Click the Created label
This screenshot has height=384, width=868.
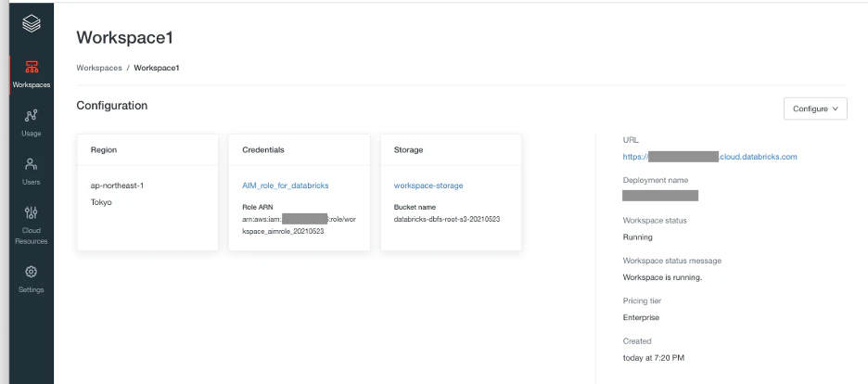(x=637, y=340)
